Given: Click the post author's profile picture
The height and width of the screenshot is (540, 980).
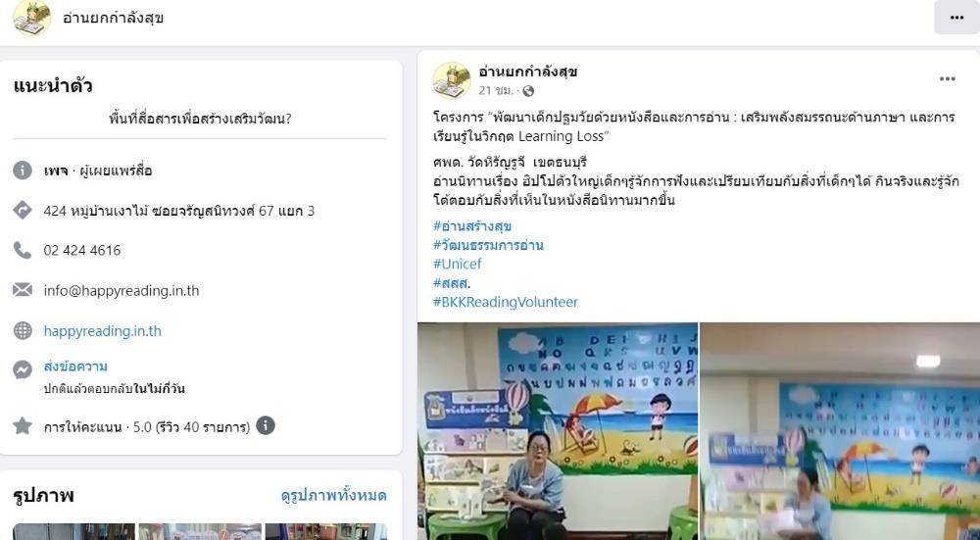Looking at the screenshot, I should click(x=451, y=80).
